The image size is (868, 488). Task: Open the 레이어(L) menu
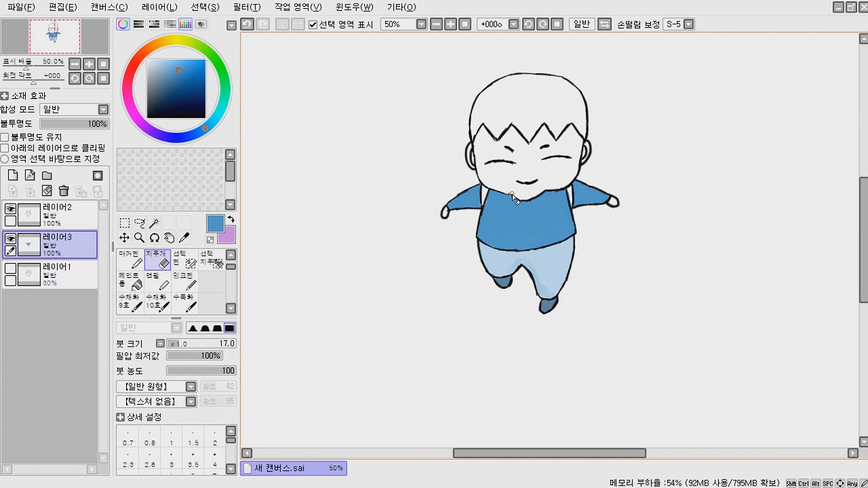tap(159, 7)
